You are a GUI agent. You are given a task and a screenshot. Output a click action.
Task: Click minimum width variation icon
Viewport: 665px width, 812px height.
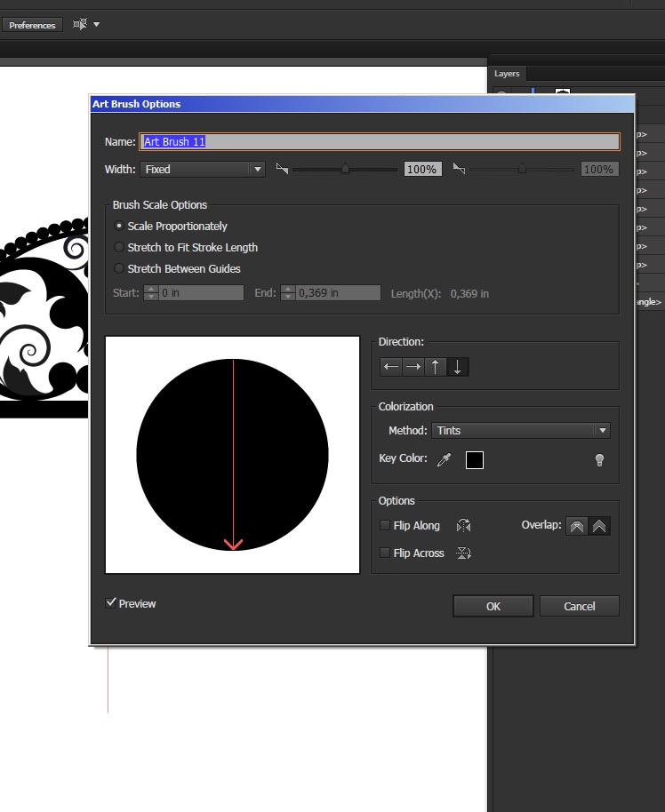pyautogui.click(x=282, y=169)
